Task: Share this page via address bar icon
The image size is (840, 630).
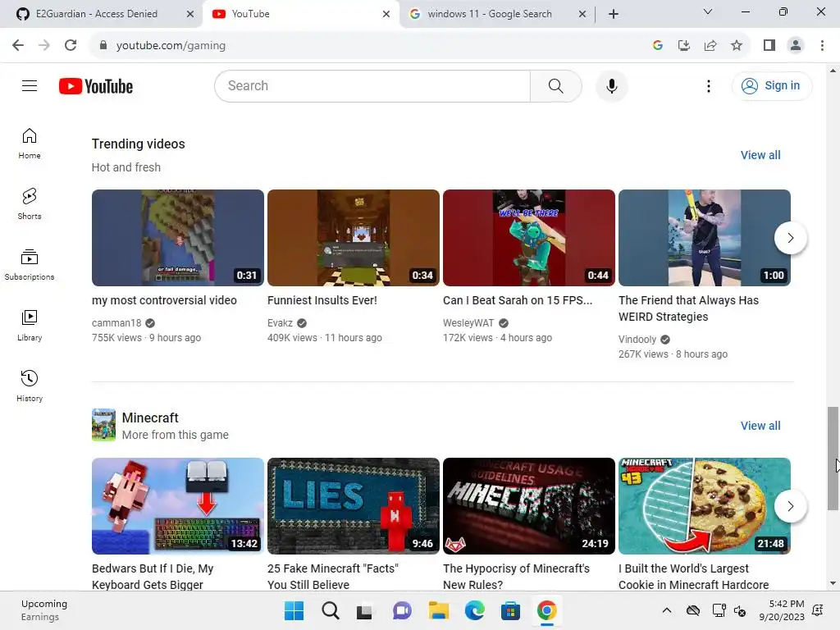Action: click(710, 45)
